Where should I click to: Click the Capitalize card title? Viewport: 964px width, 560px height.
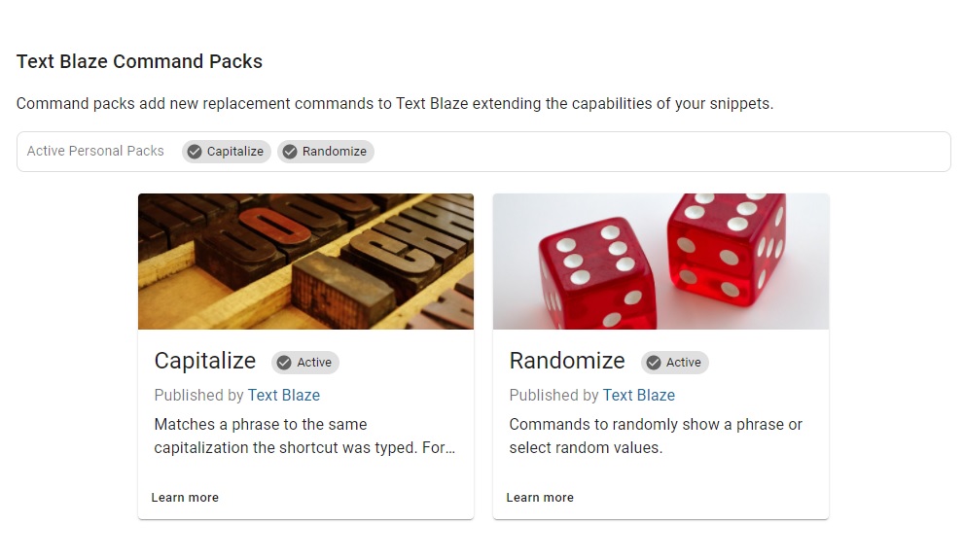pos(205,361)
